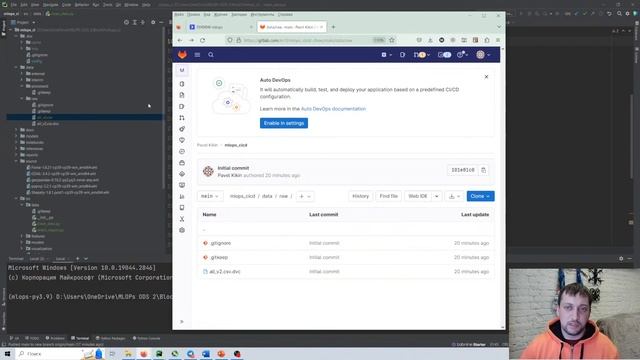Open the merge requests dropdown in GitLab header
The image size is (640, 360).
point(422,55)
